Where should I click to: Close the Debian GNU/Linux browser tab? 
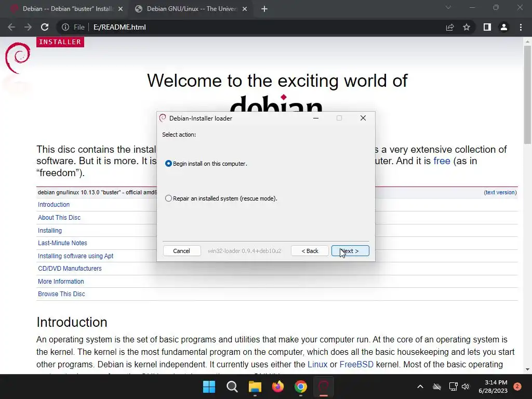pos(245,9)
